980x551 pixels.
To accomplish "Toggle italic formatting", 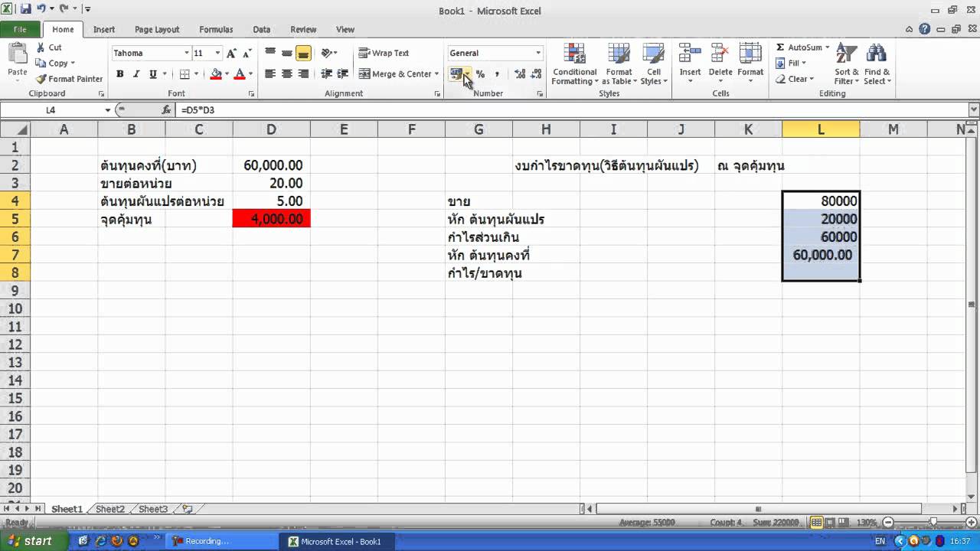I will click(x=136, y=74).
